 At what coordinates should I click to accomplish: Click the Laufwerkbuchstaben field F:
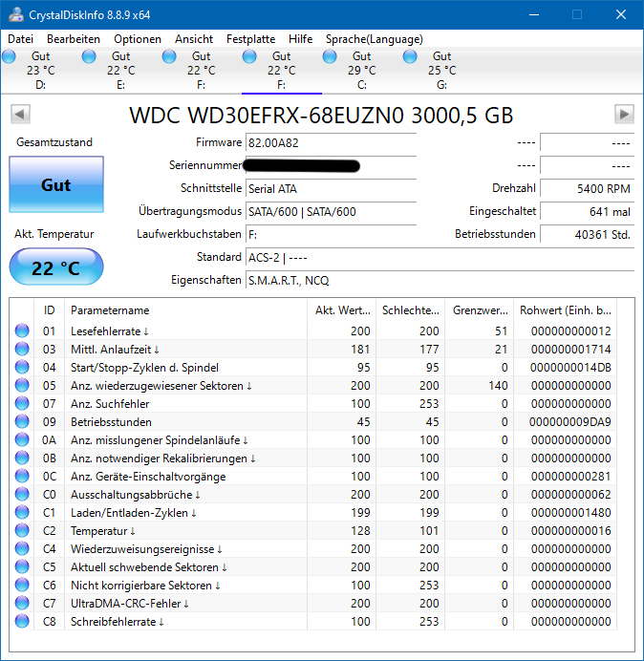click(x=331, y=234)
